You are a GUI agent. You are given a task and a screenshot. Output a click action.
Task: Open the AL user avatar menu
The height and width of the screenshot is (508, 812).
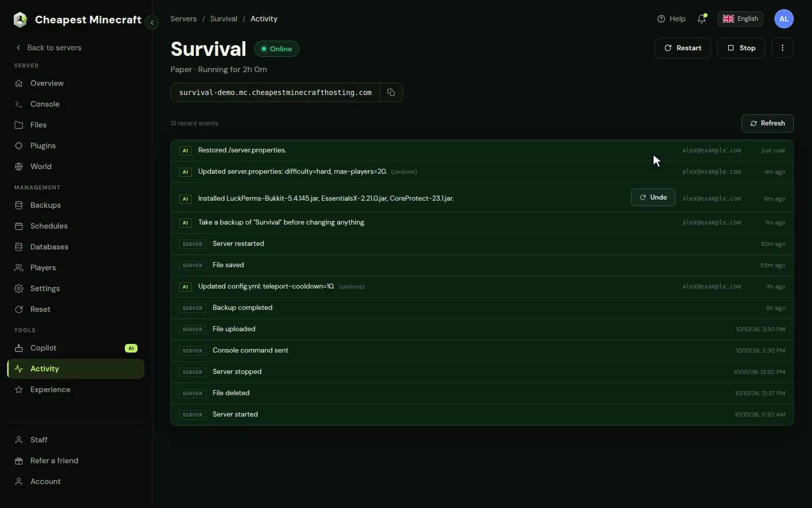(784, 19)
